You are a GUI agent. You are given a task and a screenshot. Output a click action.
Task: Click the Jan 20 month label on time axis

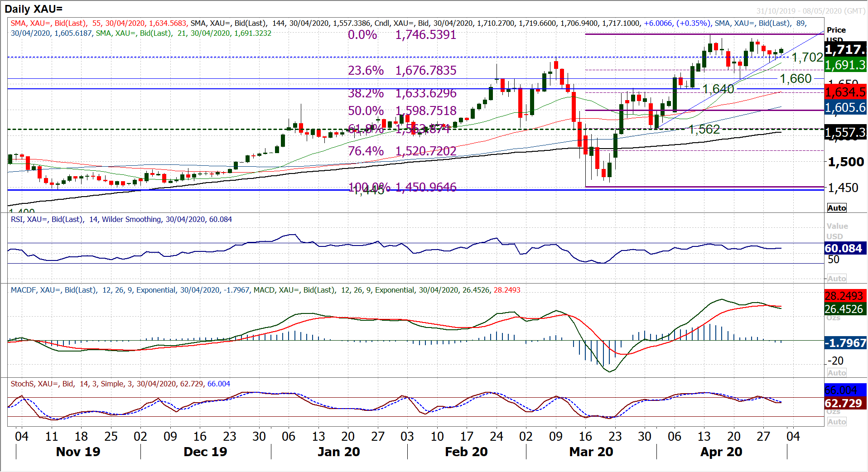(338, 452)
